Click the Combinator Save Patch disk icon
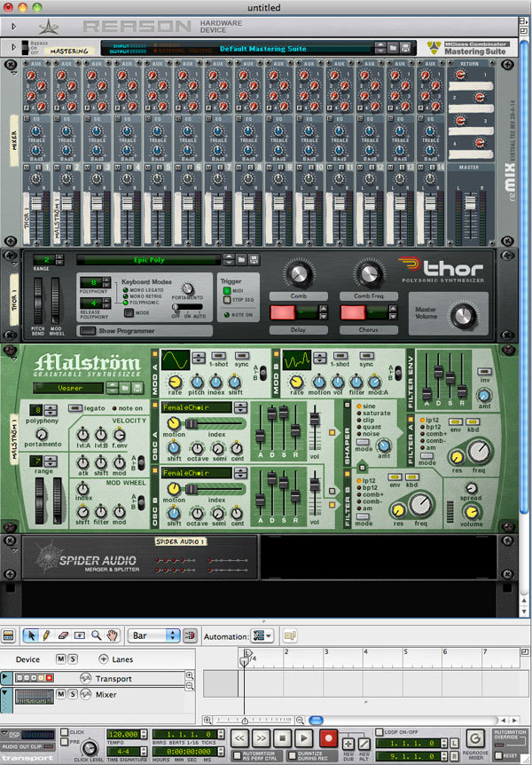 405,48
